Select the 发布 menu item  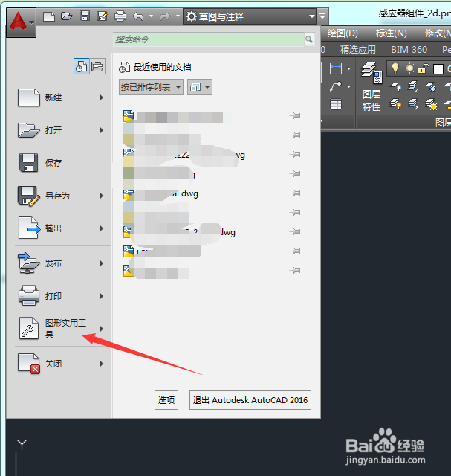tap(61, 263)
